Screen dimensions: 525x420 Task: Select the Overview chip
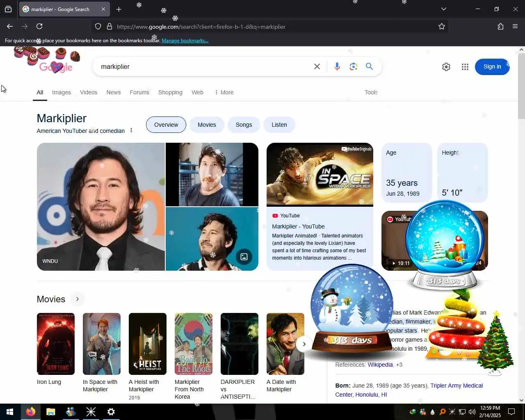[x=166, y=125]
